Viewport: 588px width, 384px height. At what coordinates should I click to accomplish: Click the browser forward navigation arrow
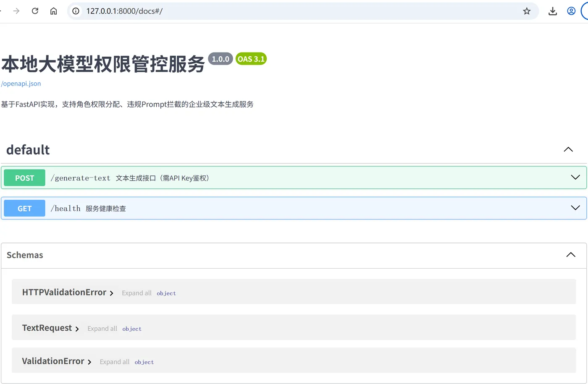pos(16,11)
